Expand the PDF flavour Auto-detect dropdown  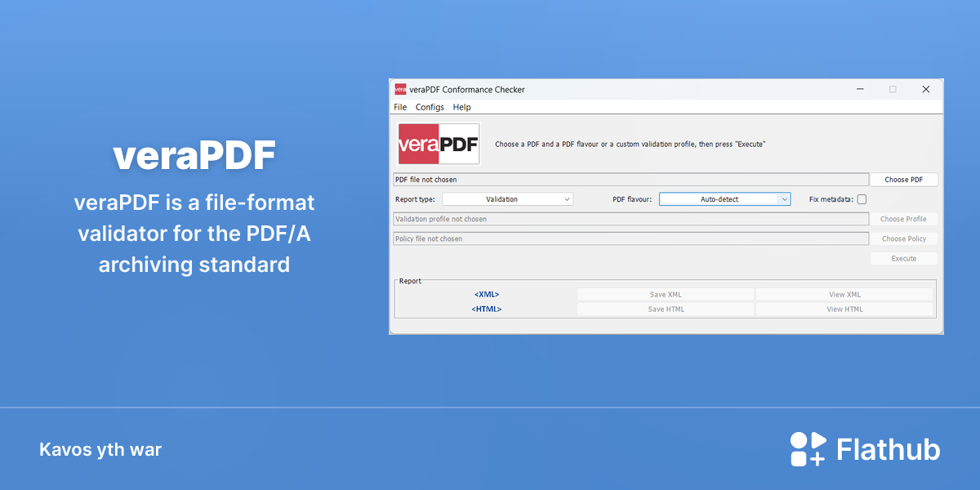pos(724,199)
